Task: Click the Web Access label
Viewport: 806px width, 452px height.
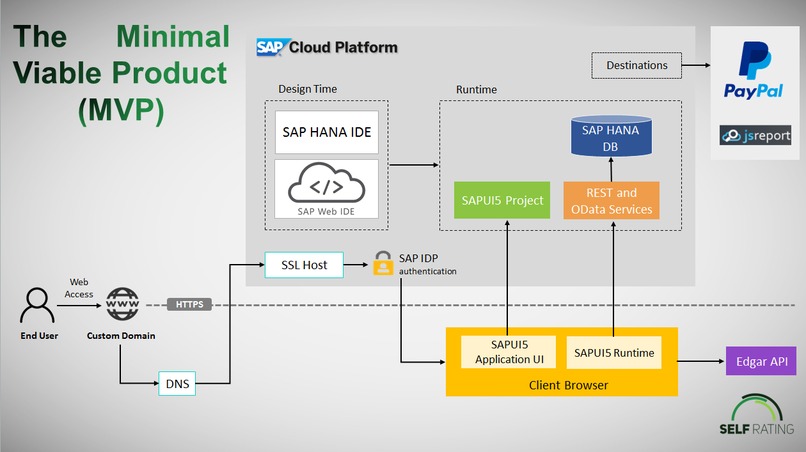Action: [x=79, y=288]
